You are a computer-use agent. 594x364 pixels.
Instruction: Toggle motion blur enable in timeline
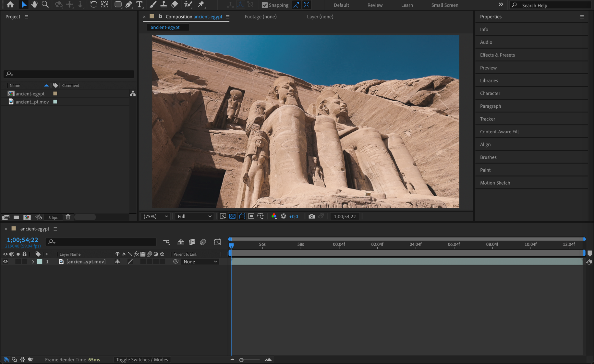click(x=203, y=242)
